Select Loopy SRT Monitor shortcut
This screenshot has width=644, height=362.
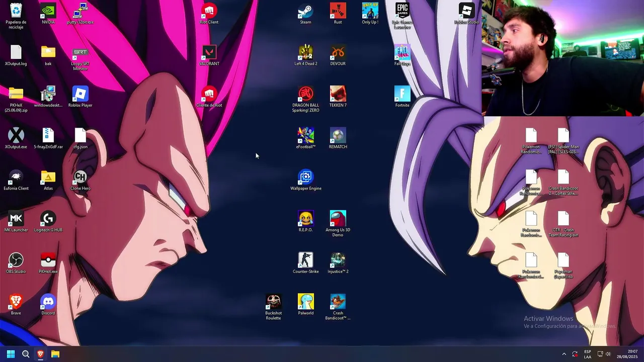[x=80, y=58]
